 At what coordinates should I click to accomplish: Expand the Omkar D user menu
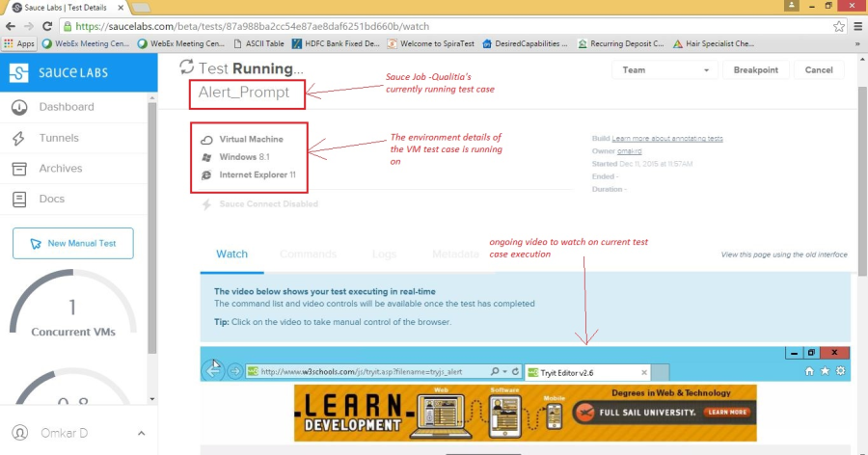tap(142, 434)
